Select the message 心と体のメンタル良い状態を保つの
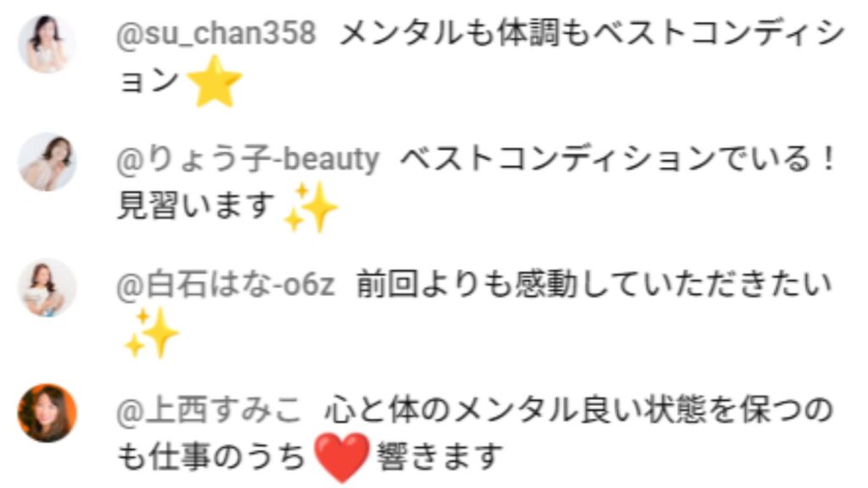Viewport: 868px width, 488px height. click(578, 410)
